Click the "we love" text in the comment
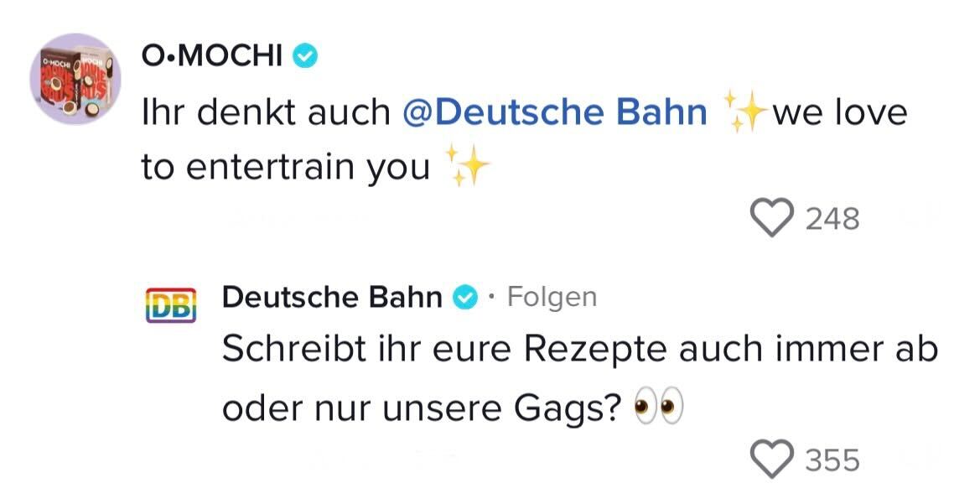Screen dimensions: 980x504 click(839, 112)
